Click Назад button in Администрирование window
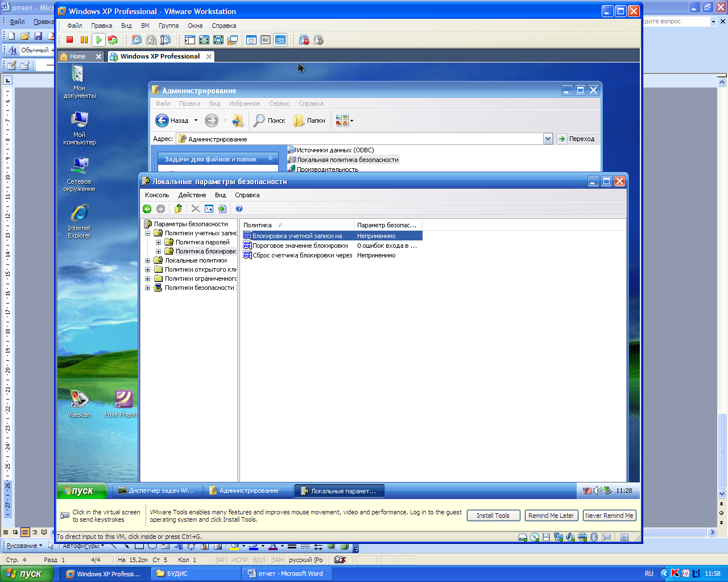The width and height of the screenshot is (728, 582). click(172, 120)
